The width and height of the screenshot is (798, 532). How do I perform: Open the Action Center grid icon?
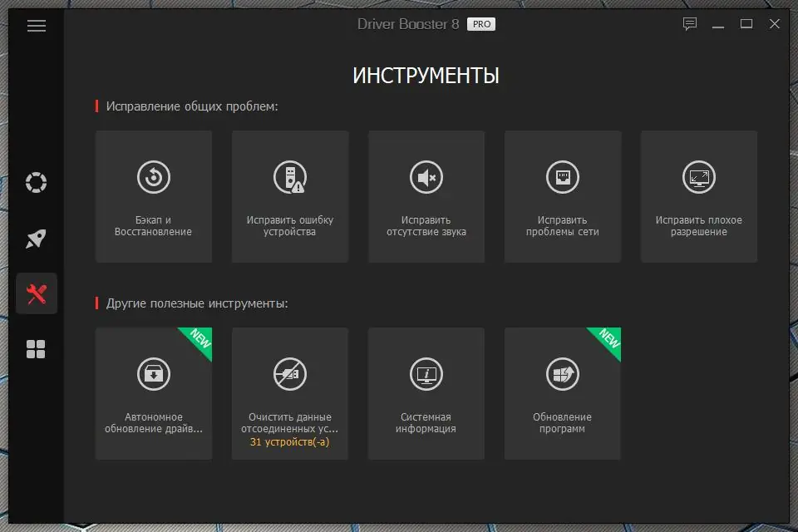(x=36, y=349)
